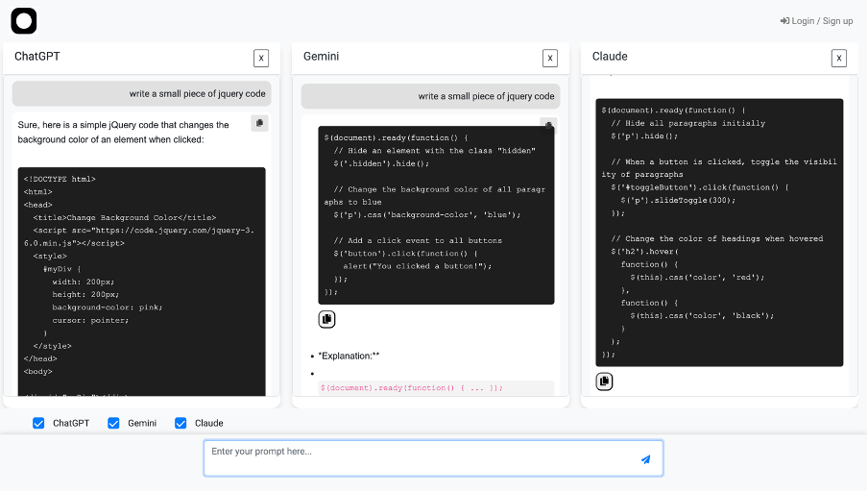Open the Login / Sign up link

tap(816, 21)
